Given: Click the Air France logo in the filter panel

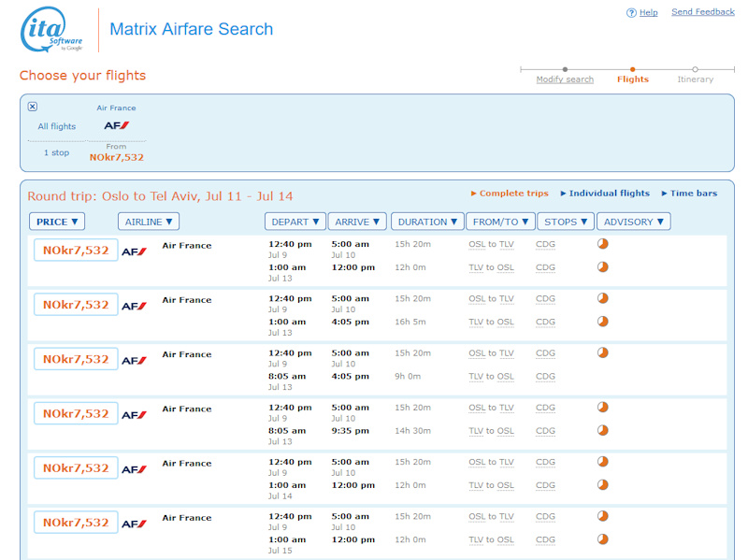Looking at the screenshot, I should point(117,125).
